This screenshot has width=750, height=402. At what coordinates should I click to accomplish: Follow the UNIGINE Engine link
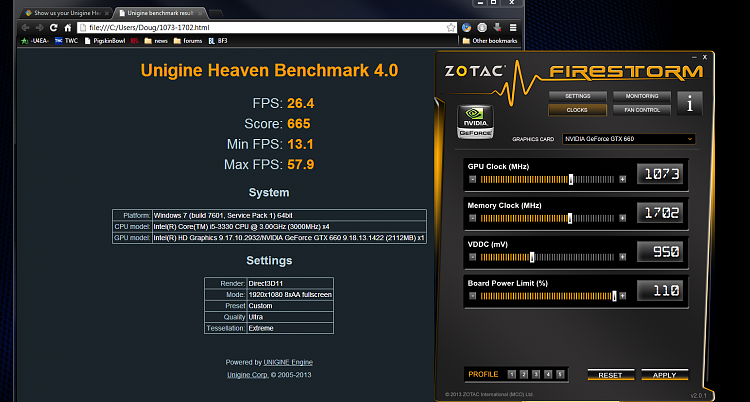pyautogui.click(x=288, y=362)
